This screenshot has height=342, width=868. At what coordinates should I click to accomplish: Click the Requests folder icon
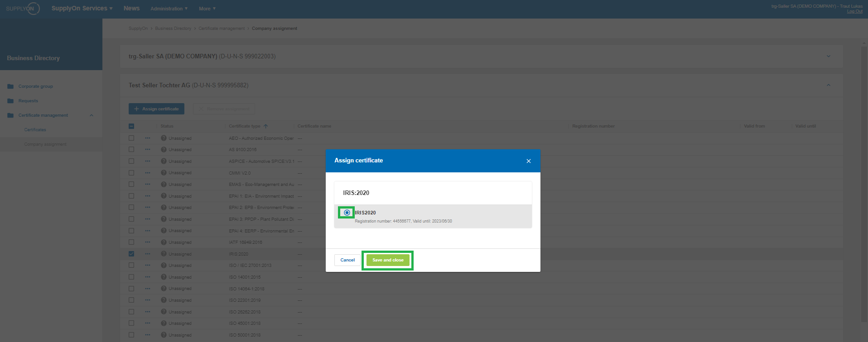10,101
